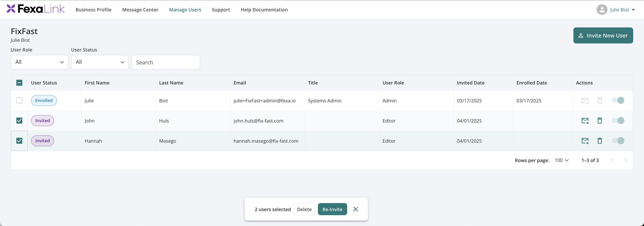
Task: Click the FexaLink logo
Action: pos(36,9)
